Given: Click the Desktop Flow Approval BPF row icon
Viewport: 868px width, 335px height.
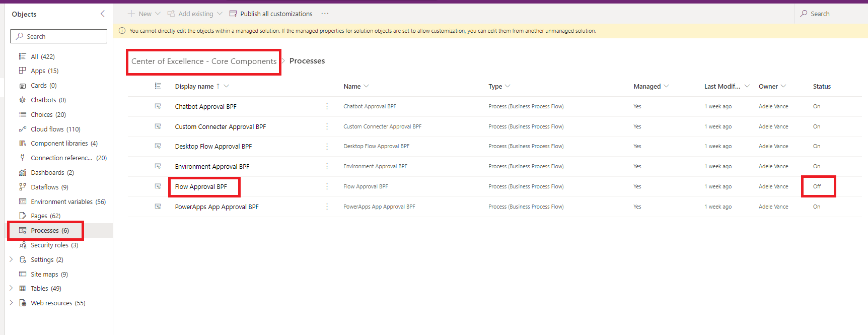Looking at the screenshot, I should click(158, 146).
